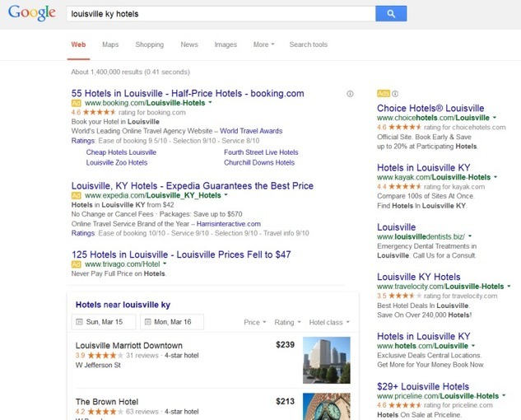The height and width of the screenshot is (420, 521).
Task: Click the Louisville Marriott Downtown photo
Action: (327, 360)
